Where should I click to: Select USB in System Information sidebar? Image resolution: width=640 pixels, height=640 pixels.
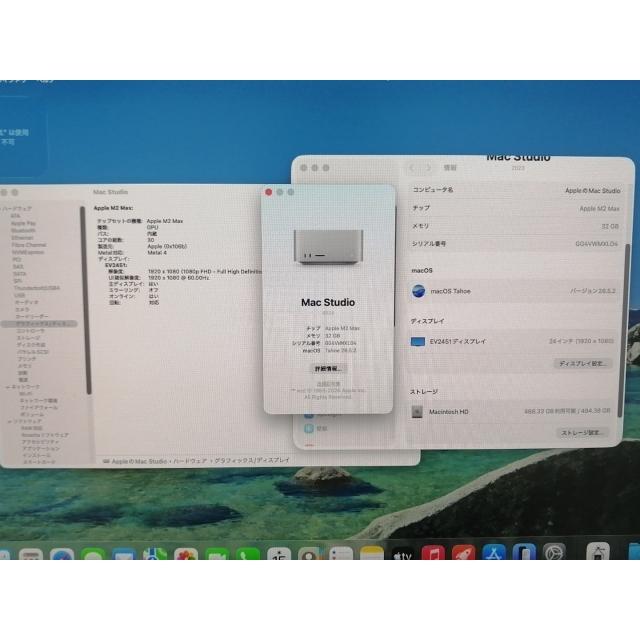(19, 295)
